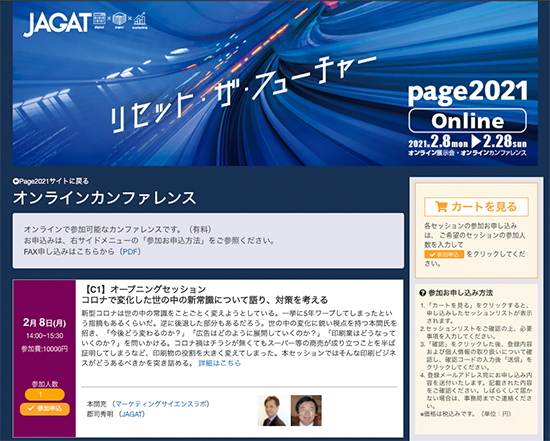This screenshot has height=441, width=550.
Task: Click the marketing chart icon in banner
Action: (140, 20)
